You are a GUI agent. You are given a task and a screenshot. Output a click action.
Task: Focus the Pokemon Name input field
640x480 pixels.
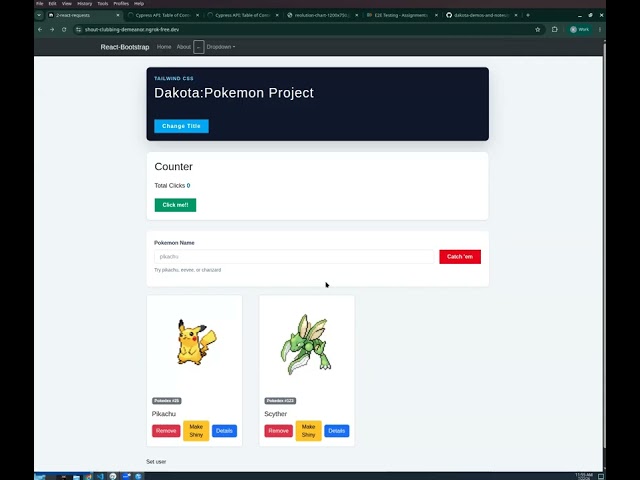[x=294, y=257]
